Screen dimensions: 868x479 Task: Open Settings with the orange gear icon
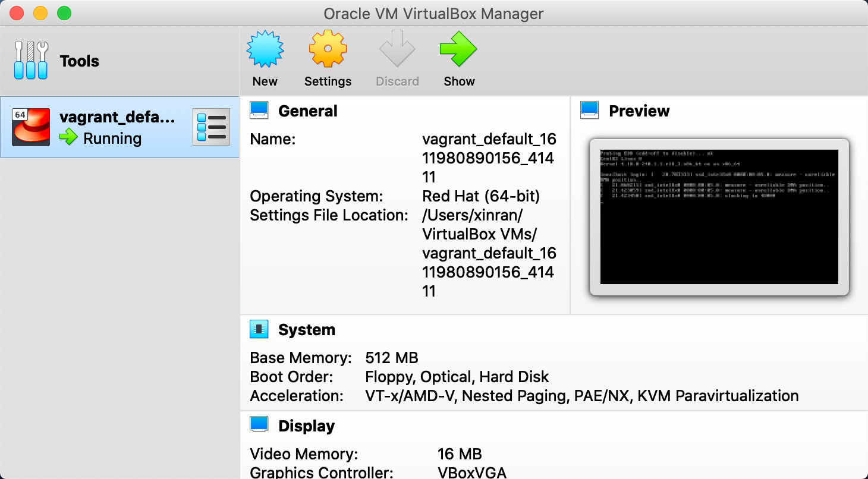click(x=328, y=49)
